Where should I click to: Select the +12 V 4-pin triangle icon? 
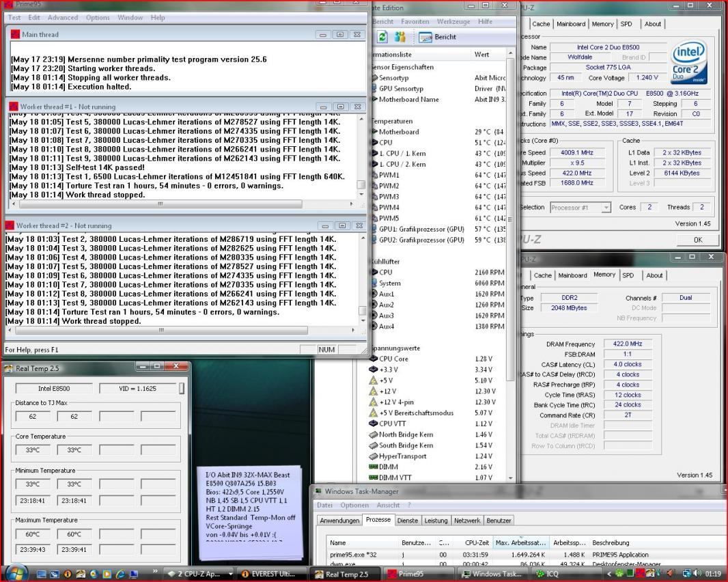point(374,402)
